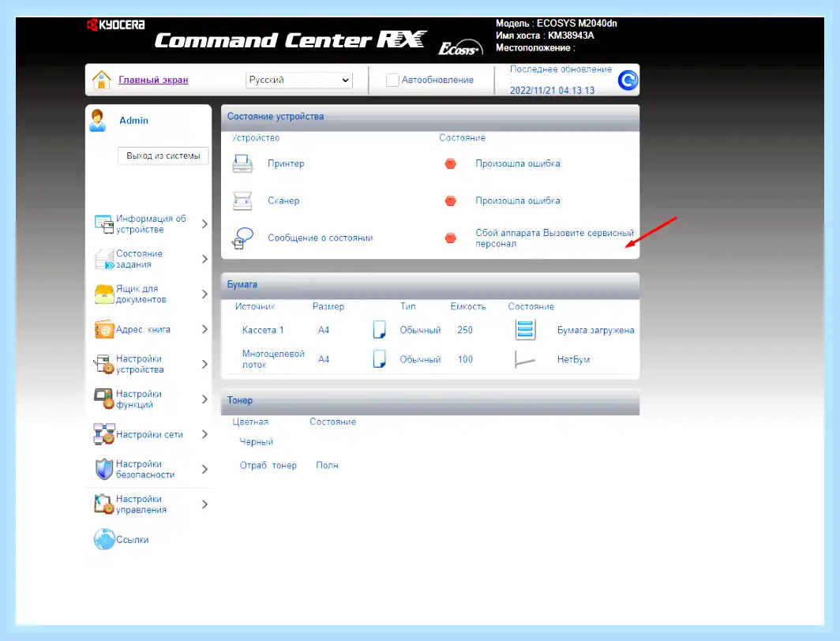Click the Сообщение о состоянии icon
Image resolution: width=840 pixels, height=641 pixels.
pos(242,238)
